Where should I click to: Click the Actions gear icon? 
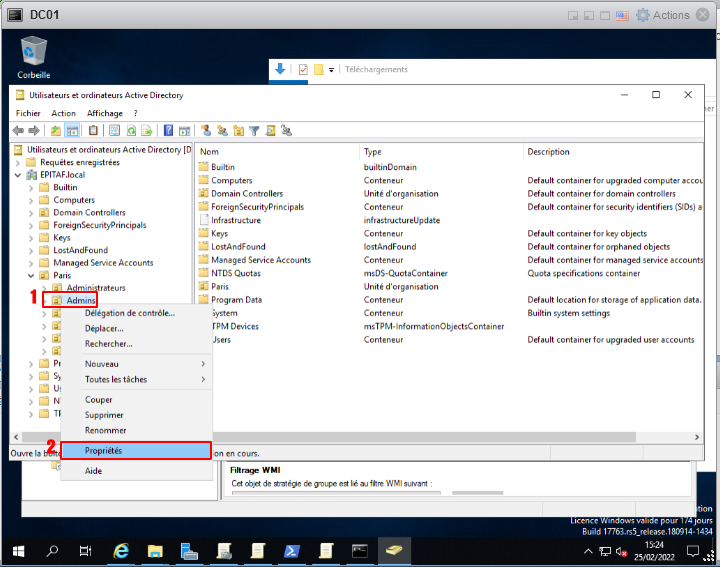[643, 15]
